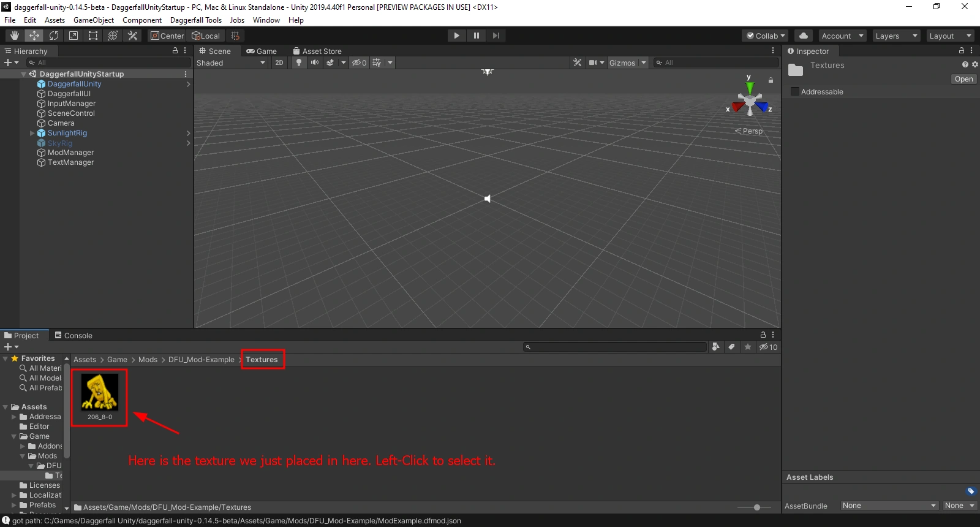Open the Hierarchy create plus dropdown

11,63
